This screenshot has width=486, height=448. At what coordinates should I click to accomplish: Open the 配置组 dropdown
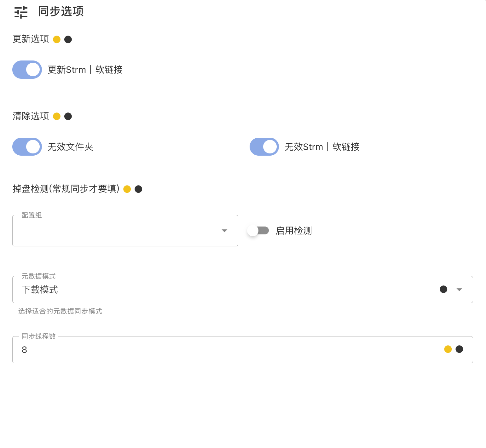[x=125, y=231]
